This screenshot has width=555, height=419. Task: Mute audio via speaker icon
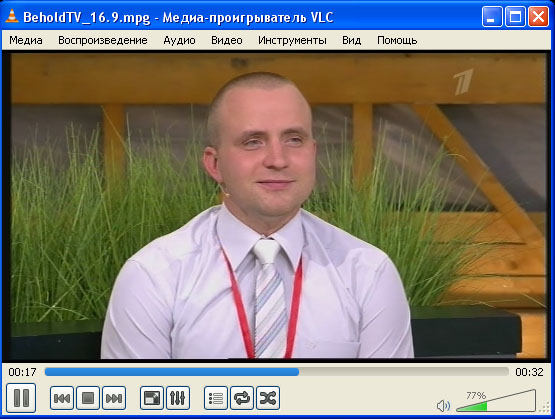[x=443, y=406]
